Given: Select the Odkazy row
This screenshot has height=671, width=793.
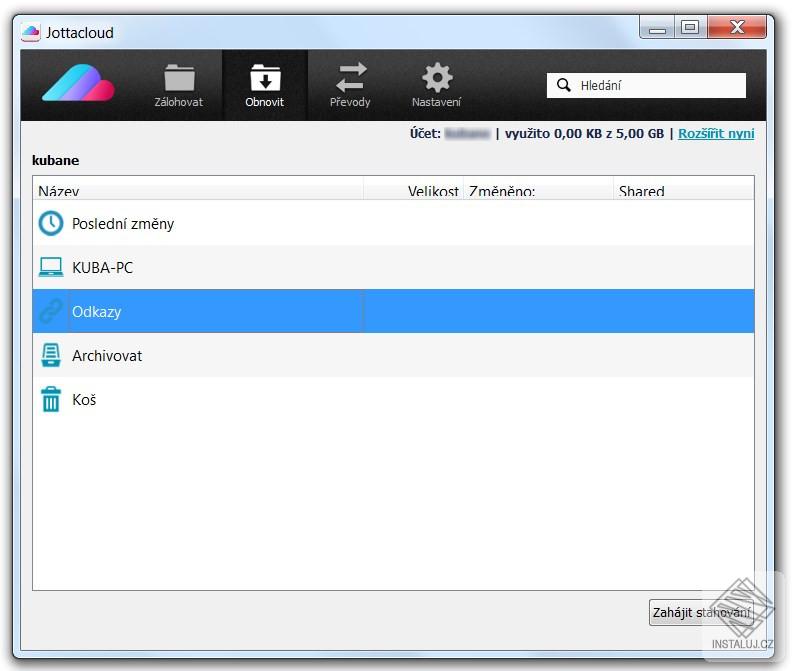Looking at the screenshot, I should point(393,311).
